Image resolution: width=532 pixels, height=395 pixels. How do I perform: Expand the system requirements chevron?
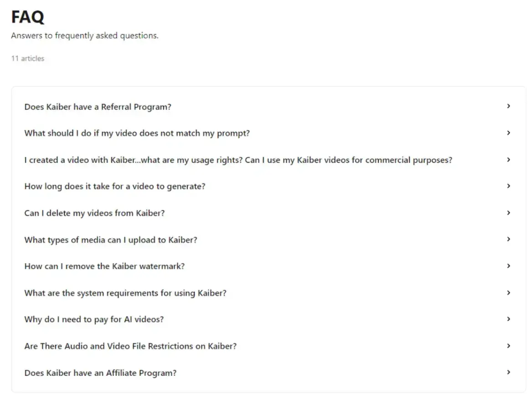click(508, 292)
